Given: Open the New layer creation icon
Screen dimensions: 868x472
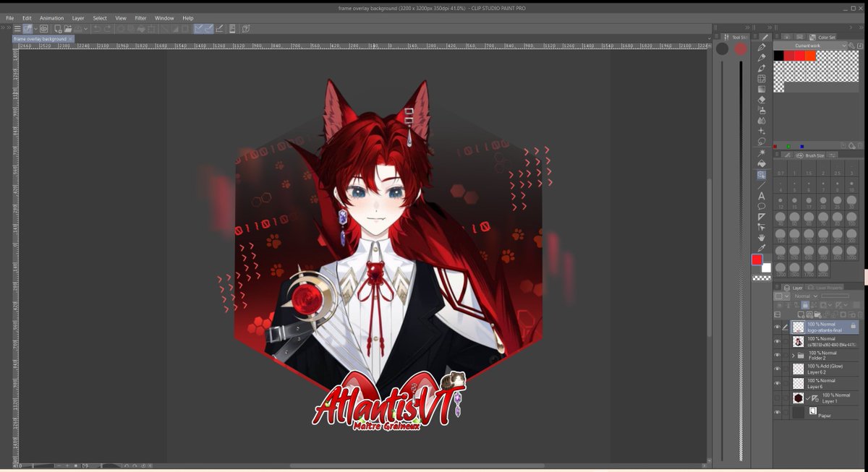Looking at the screenshot, I should (x=801, y=313).
